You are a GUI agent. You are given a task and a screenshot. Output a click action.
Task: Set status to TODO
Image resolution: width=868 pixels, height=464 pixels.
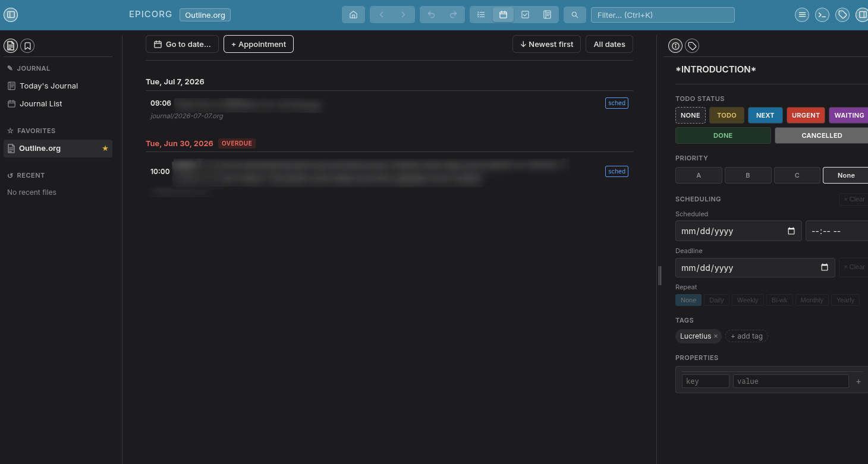[x=727, y=115]
